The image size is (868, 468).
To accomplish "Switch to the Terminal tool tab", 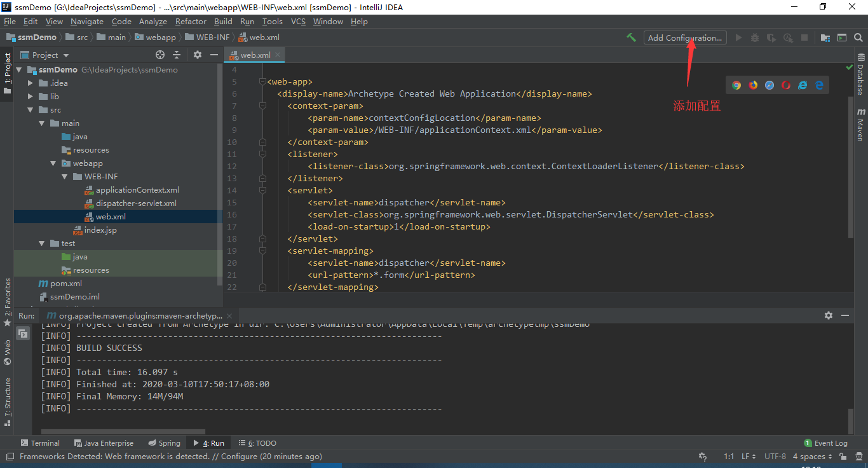I will 40,443.
